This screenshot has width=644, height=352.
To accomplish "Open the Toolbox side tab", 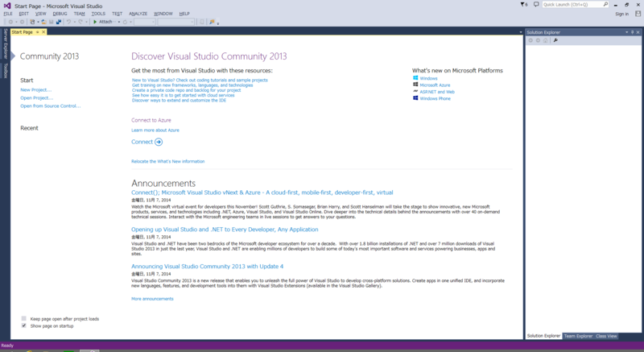I will (x=6, y=71).
